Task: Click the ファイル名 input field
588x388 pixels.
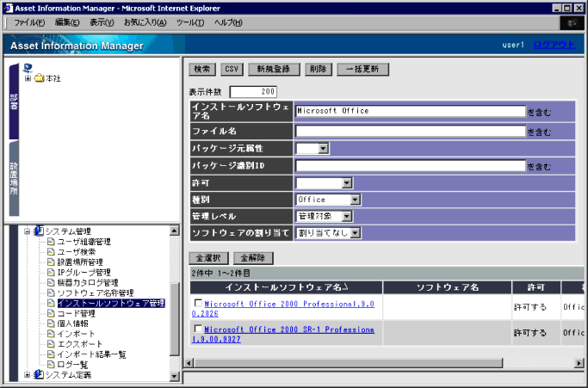Action: (x=411, y=131)
